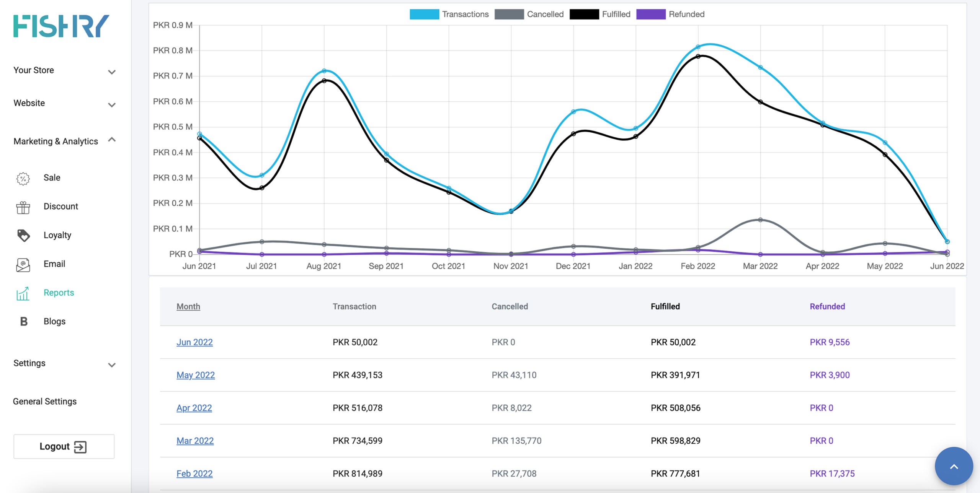
Task: Open the Mar 2022 month link
Action: click(x=195, y=441)
